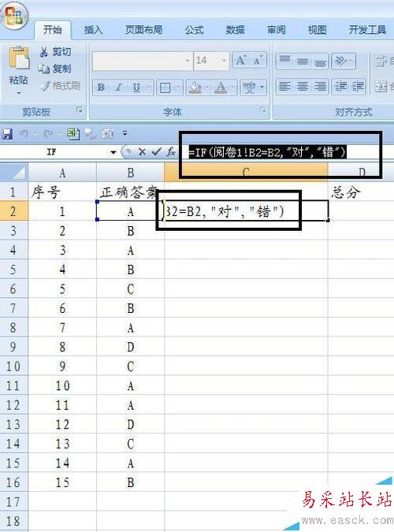Click the Save floppy disk icon
Image resolution: width=394 pixels, height=532 pixels.
tap(7, 134)
